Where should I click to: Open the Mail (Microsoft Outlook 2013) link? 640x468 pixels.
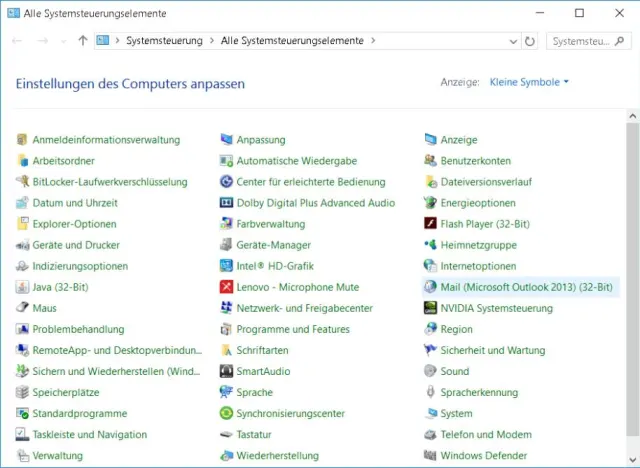(x=526, y=287)
